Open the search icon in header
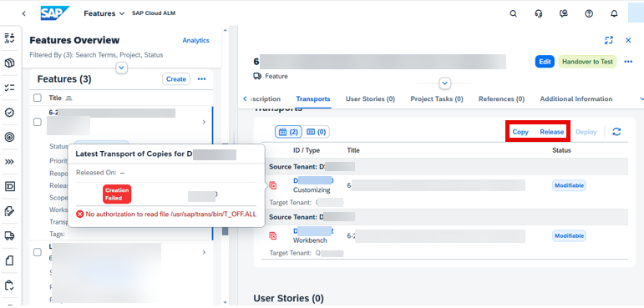This screenshot has width=644, height=308. point(513,13)
